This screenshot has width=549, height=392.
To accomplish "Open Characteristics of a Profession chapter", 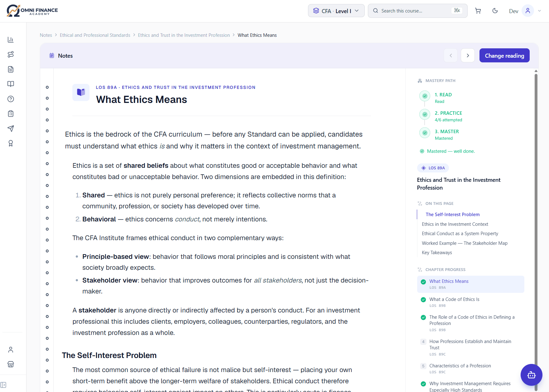I will [x=470, y=369].
